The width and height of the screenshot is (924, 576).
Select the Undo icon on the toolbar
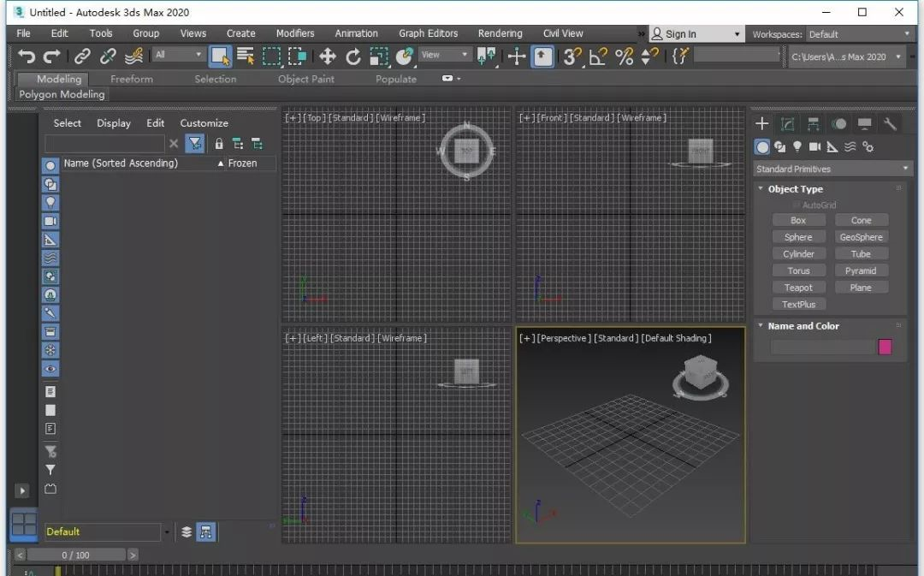point(25,56)
